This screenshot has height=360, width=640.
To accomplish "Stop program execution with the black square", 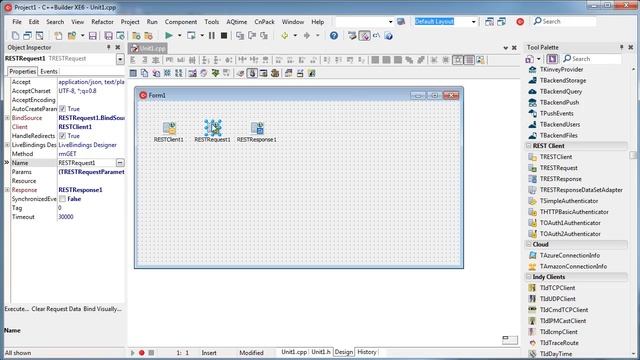I will pyautogui.click(x=224, y=36).
